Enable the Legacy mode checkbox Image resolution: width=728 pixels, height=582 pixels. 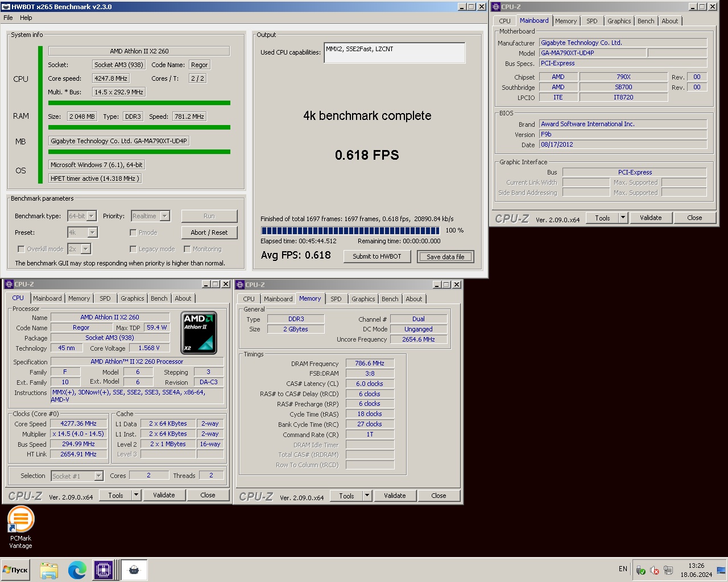(133, 249)
